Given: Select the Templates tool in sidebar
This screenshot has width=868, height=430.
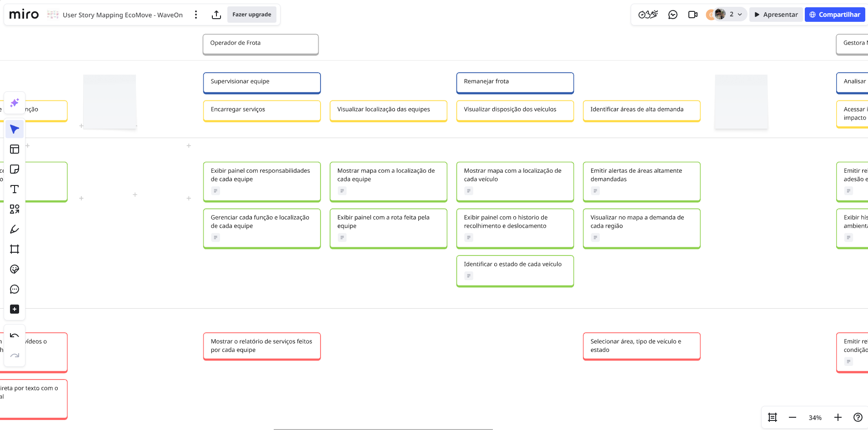Looking at the screenshot, I should click(15, 149).
